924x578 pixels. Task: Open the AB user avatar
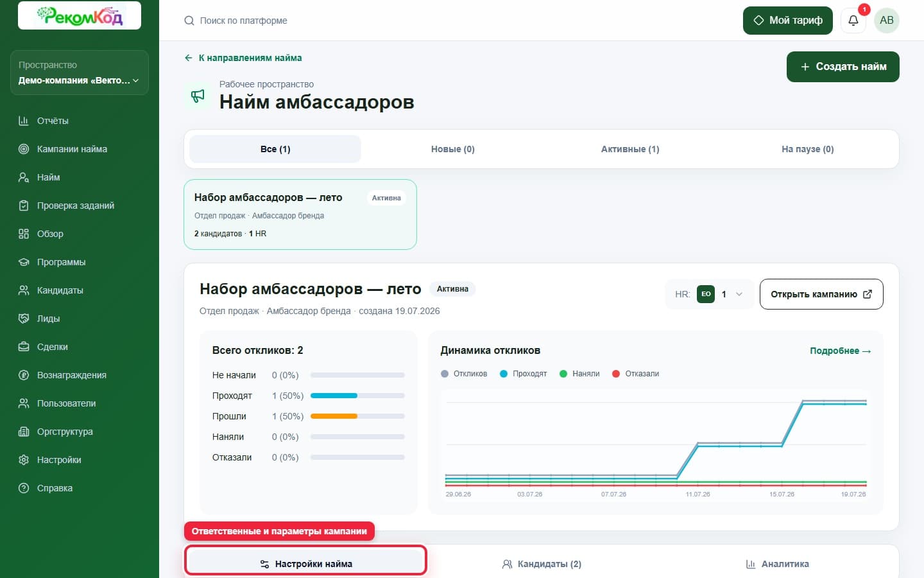click(x=887, y=21)
